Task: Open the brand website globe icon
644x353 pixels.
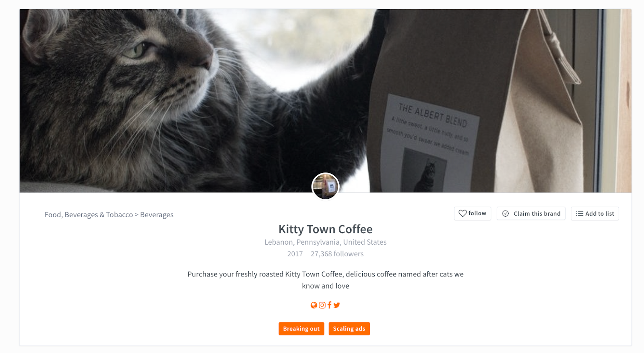Action: click(x=314, y=305)
